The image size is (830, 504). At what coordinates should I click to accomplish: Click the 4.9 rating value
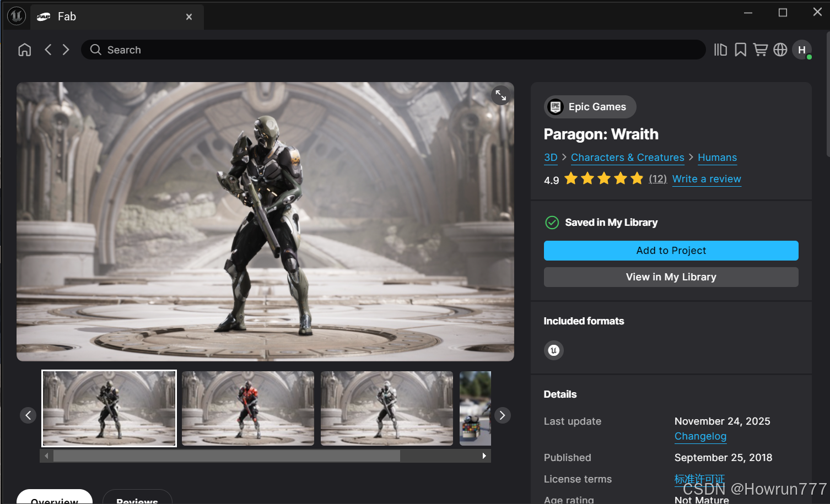point(551,180)
